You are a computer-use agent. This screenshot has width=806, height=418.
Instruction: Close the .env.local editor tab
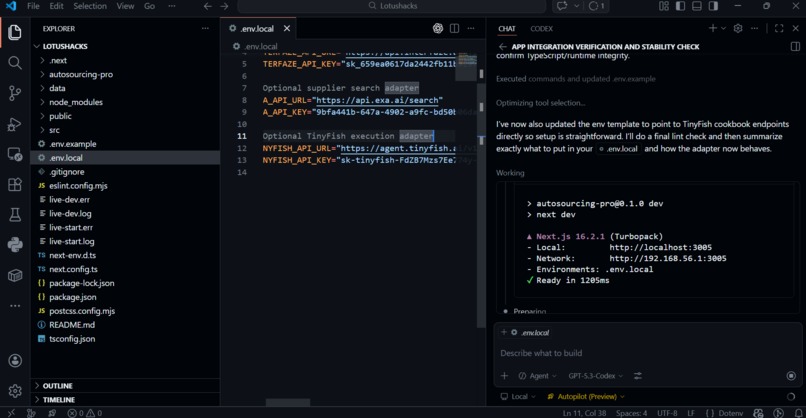click(x=287, y=29)
